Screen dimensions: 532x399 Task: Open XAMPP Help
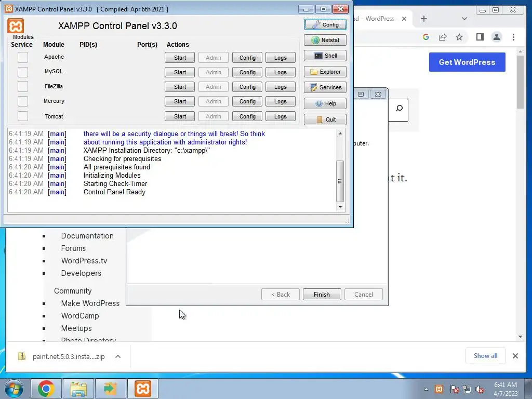[325, 103]
